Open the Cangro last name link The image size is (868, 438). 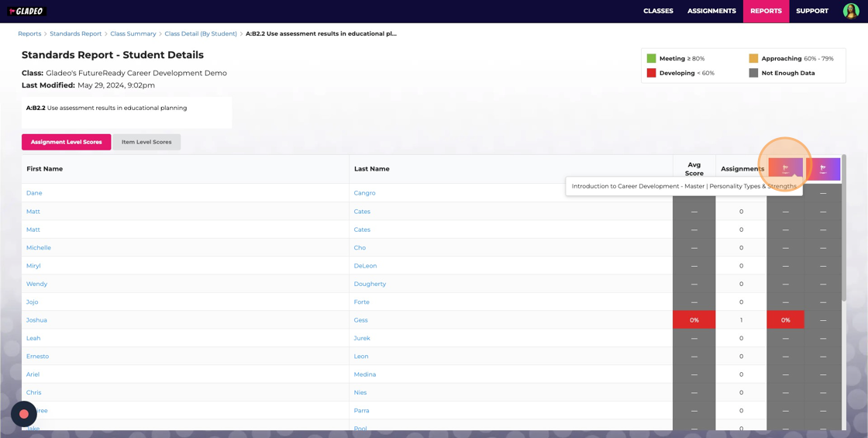pos(364,193)
